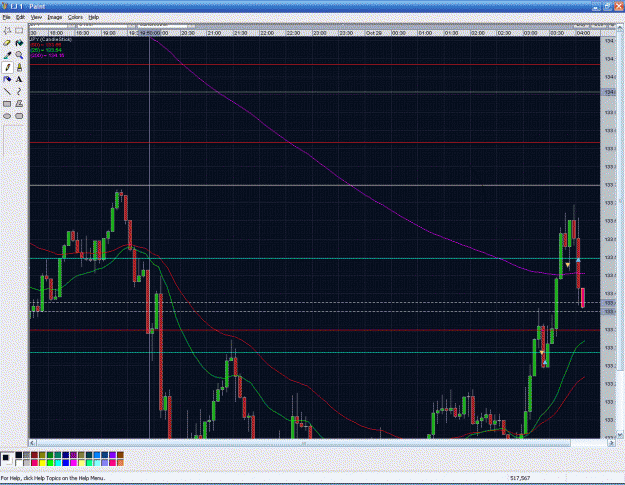Screen dimensions: 625x485
Task: Choose the Text tool
Action: pyautogui.click(x=19, y=79)
